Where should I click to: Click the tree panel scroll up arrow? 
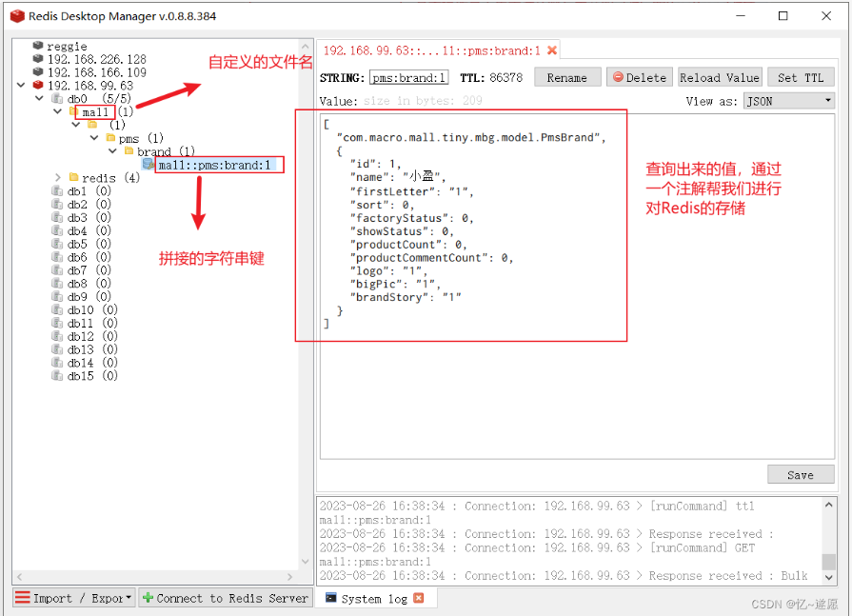305,46
